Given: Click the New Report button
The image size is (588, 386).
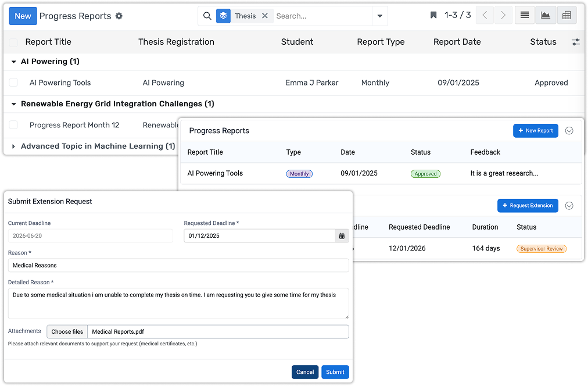Looking at the screenshot, I should [x=535, y=131].
